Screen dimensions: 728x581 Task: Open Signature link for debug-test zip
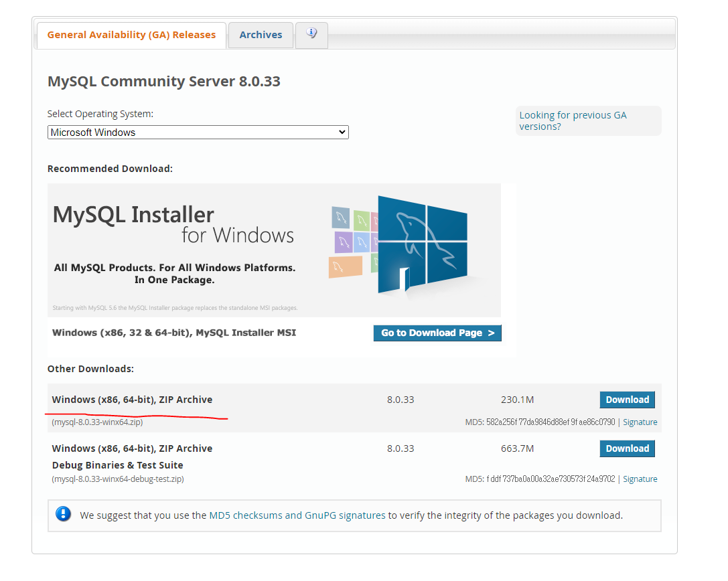[640, 479]
